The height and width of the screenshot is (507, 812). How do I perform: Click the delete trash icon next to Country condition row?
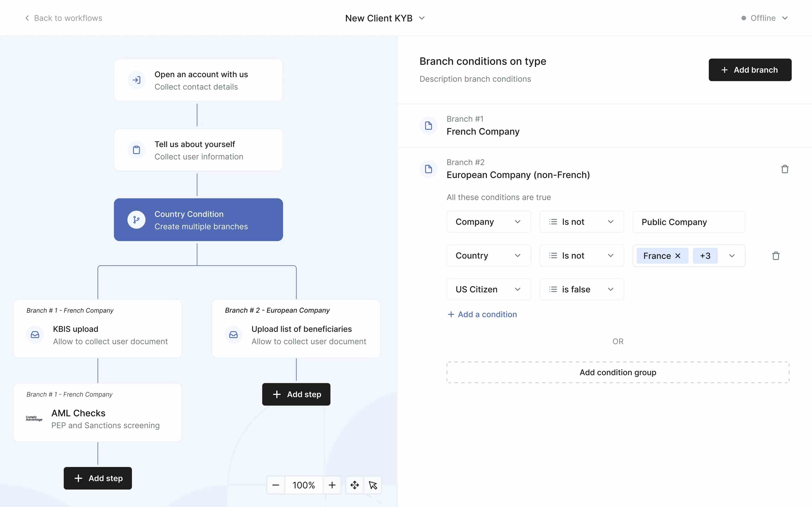[776, 255]
